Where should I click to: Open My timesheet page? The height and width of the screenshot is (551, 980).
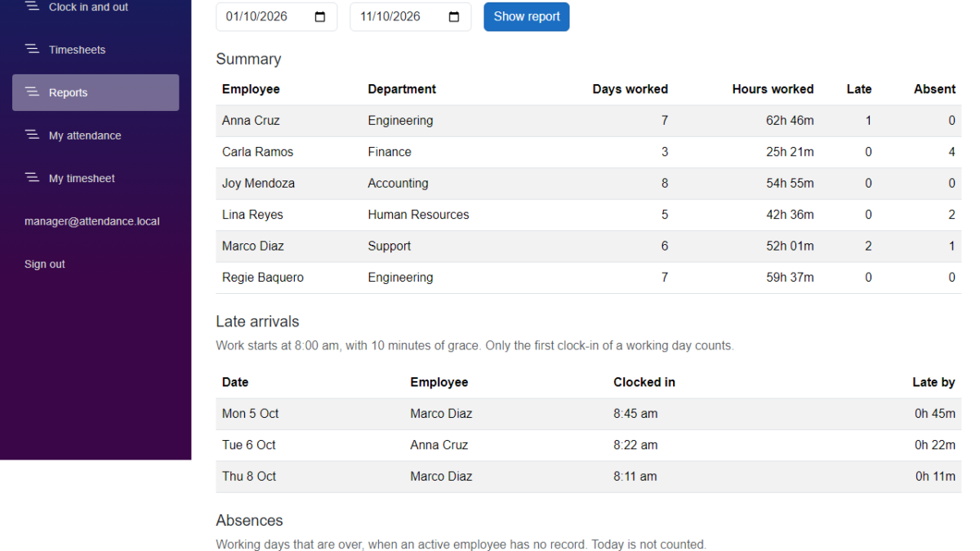pos(96,178)
